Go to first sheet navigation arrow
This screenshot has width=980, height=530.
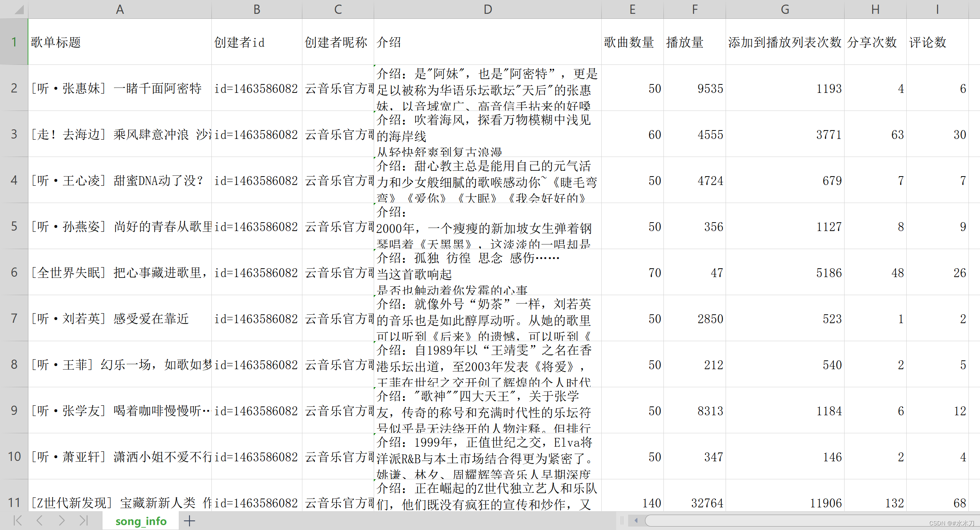click(x=18, y=521)
